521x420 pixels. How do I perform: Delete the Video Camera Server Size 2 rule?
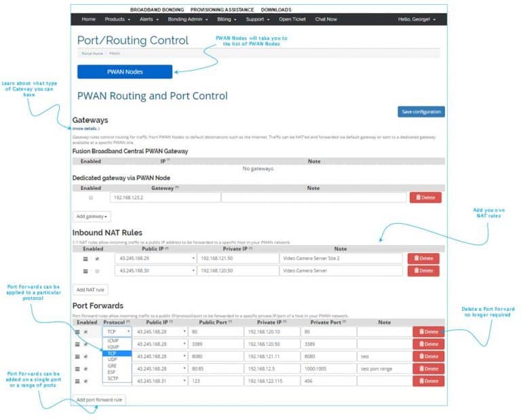click(423, 259)
